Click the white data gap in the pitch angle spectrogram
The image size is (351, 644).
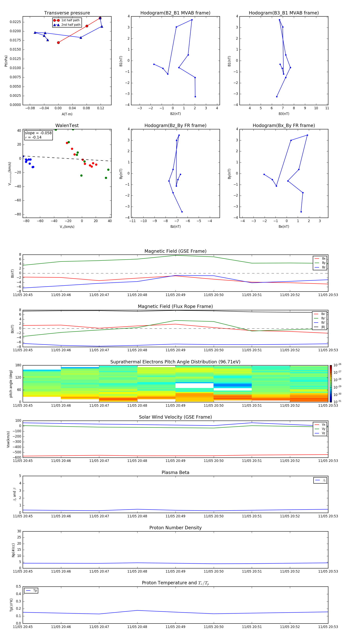click(194, 385)
